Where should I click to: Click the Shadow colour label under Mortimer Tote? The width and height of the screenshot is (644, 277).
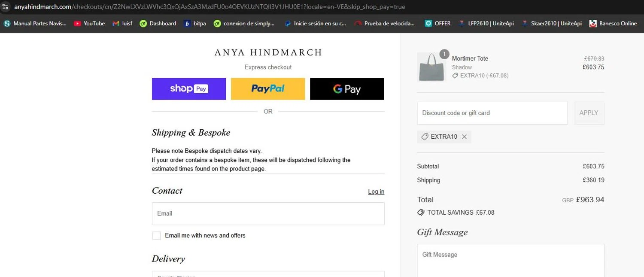click(462, 67)
